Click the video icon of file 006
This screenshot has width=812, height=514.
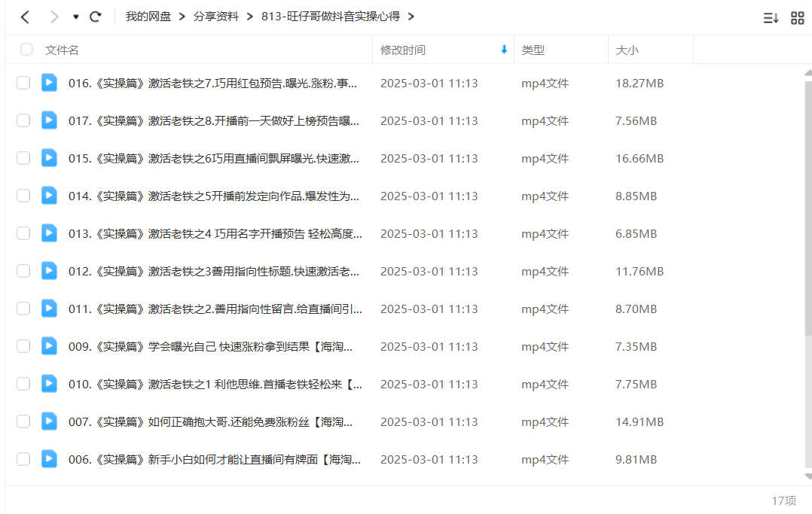click(49, 458)
